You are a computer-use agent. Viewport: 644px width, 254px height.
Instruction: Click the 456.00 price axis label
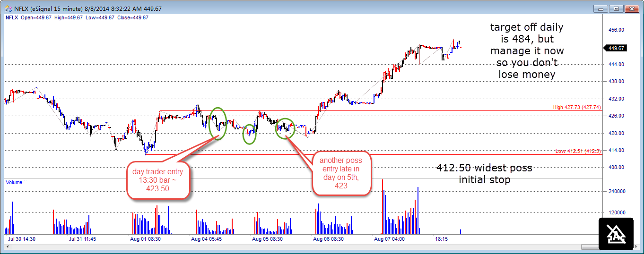point(617,30)
